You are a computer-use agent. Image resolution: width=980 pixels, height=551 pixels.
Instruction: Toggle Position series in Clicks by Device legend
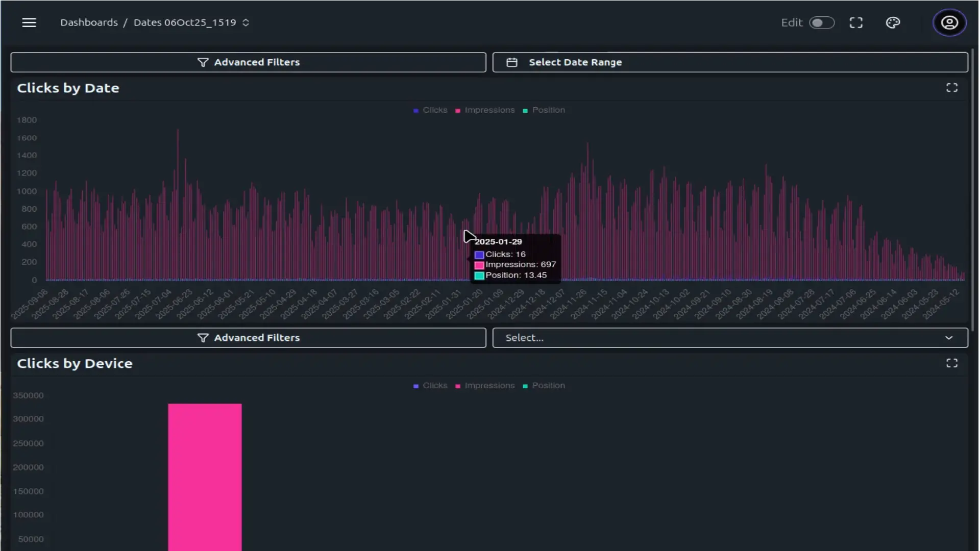(x=544, y=386)
